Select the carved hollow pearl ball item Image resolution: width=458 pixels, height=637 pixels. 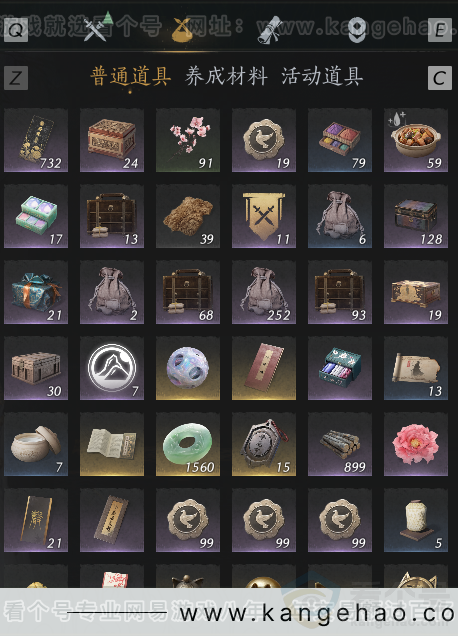(188, 368)
